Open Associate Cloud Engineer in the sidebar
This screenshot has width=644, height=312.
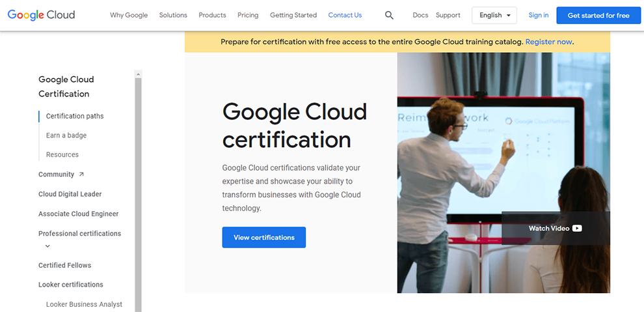pos(79,214)
